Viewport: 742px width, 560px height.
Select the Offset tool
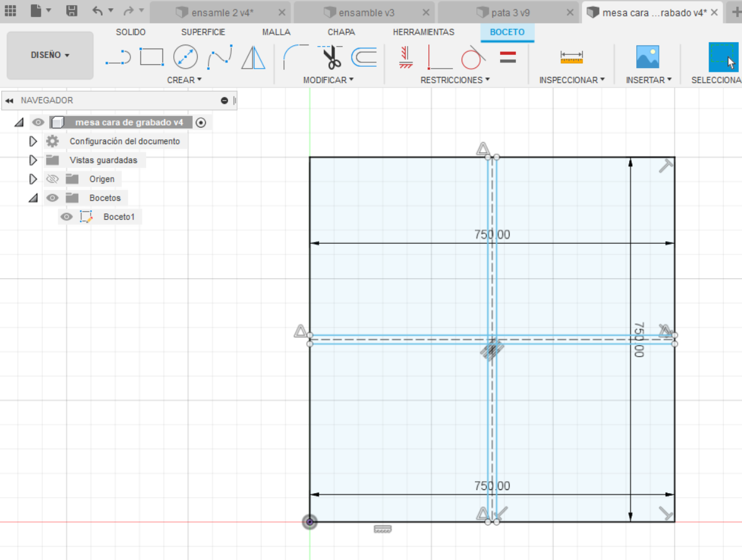click(x=364, y=57)
